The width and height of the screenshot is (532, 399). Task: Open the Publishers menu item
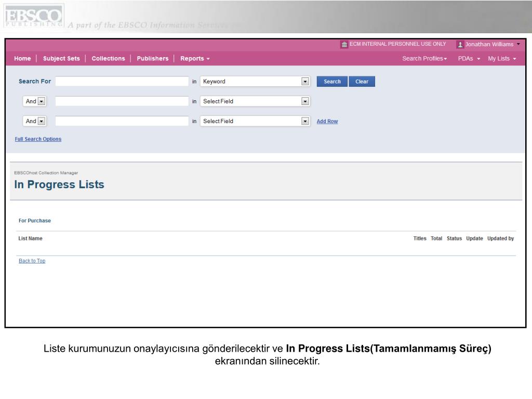[153, 59]
